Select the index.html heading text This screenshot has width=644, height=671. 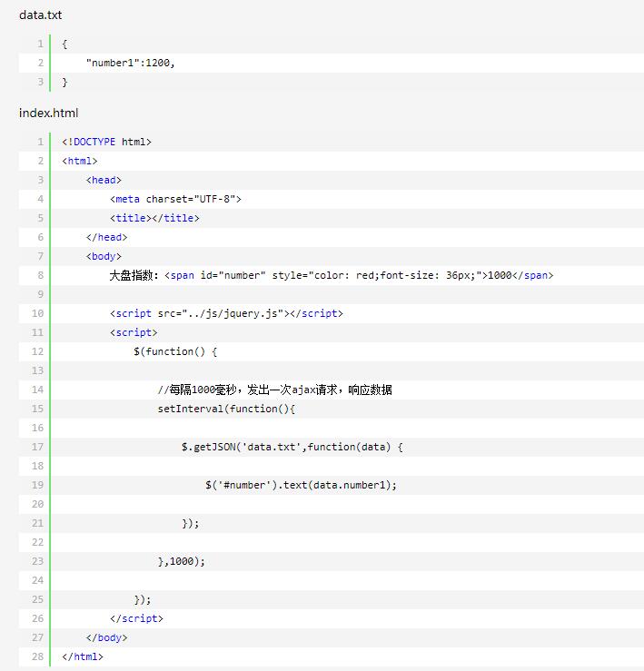pyautogui.click(x=48, y=113)
